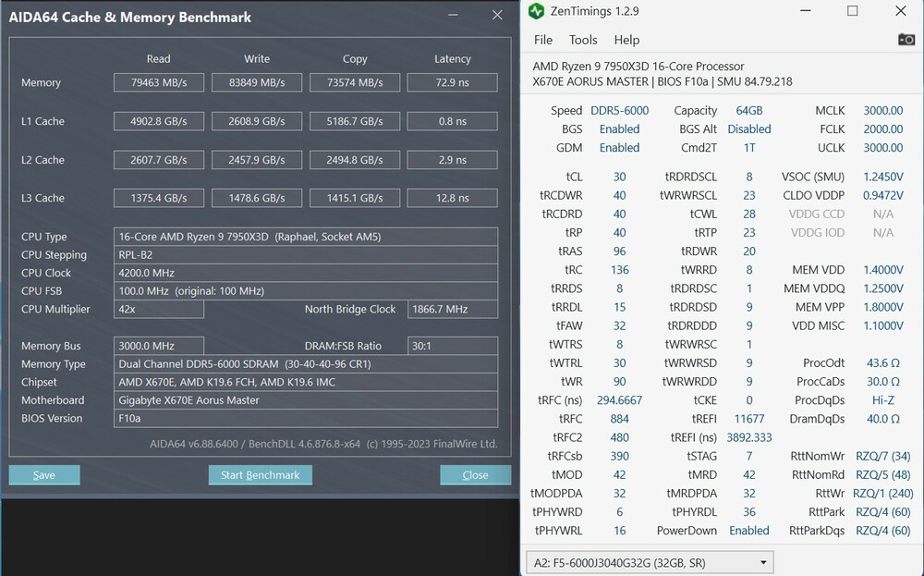Click the Capacity value 64GB
This screenshot has width=924, height=576.
point(749,110)
